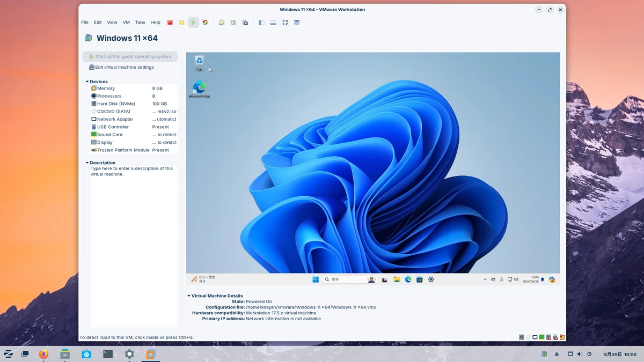Toggle the library sidebar panel icon
The height and width of the screenshot is (362, 644).
tap(261, 23)
